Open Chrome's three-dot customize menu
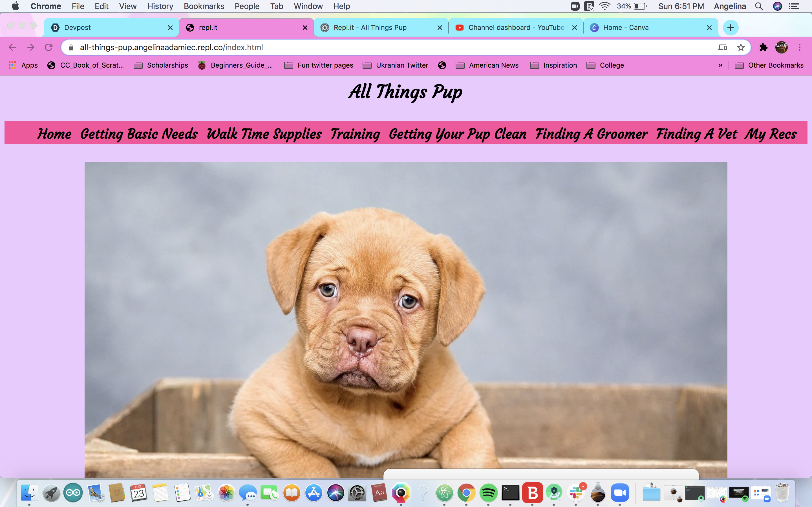This screenshot has width=812, height=507. point(800,47)
